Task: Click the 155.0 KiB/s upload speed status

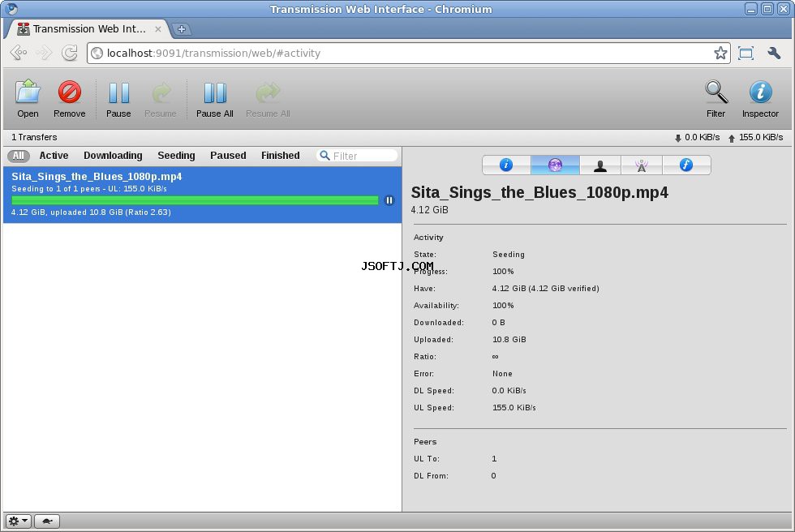Action: point(755,137)
